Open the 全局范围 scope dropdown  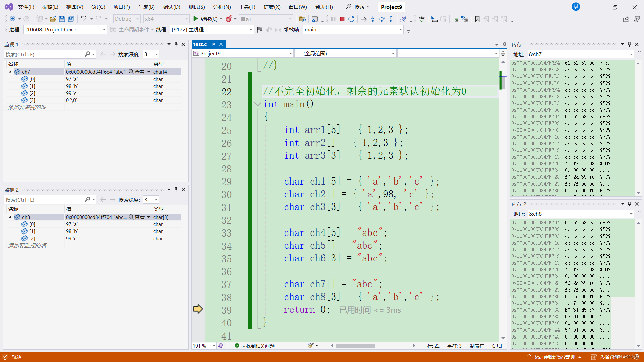click(x=345, y=54)
